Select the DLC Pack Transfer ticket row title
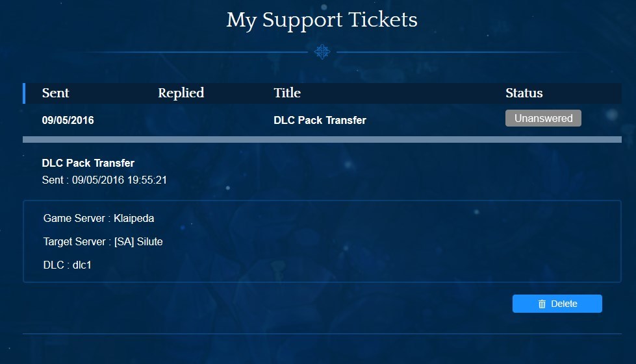The image size is (636, 364). 320,120
